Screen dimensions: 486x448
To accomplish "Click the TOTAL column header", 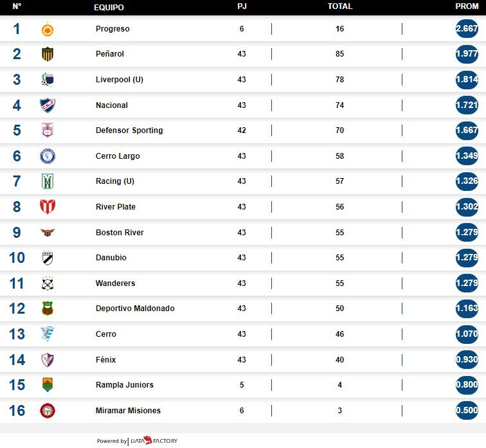I will click(x=340, y=6).
